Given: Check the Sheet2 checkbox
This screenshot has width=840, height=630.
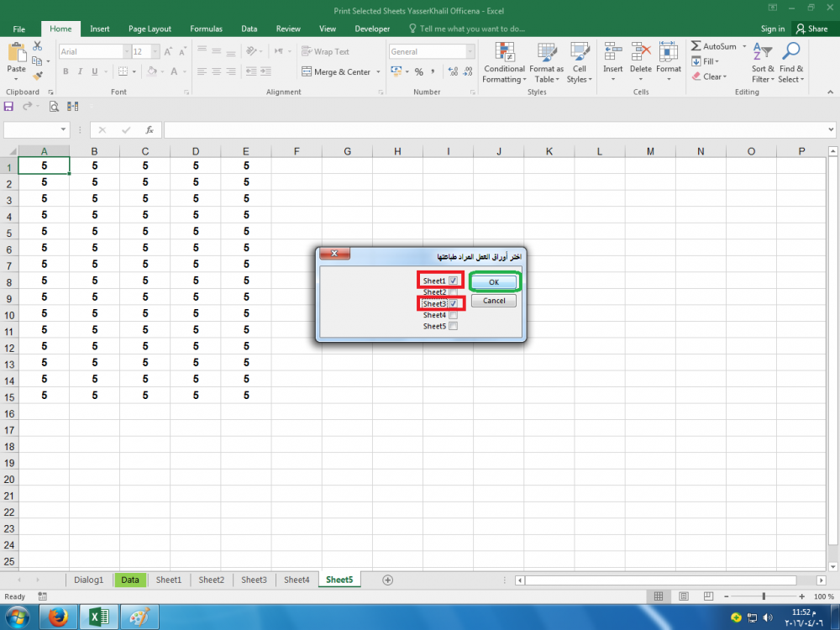Looking at the screenshot, I should click(454, 292).
